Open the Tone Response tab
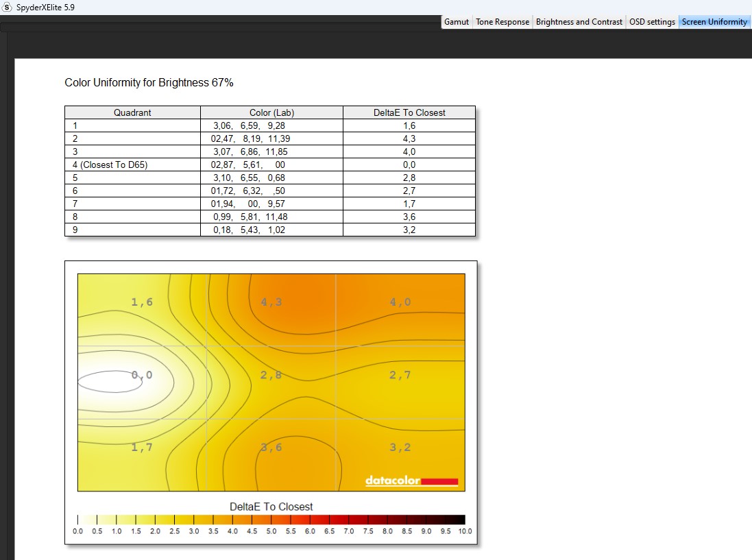The image size is (752, 560). (502, 22)
